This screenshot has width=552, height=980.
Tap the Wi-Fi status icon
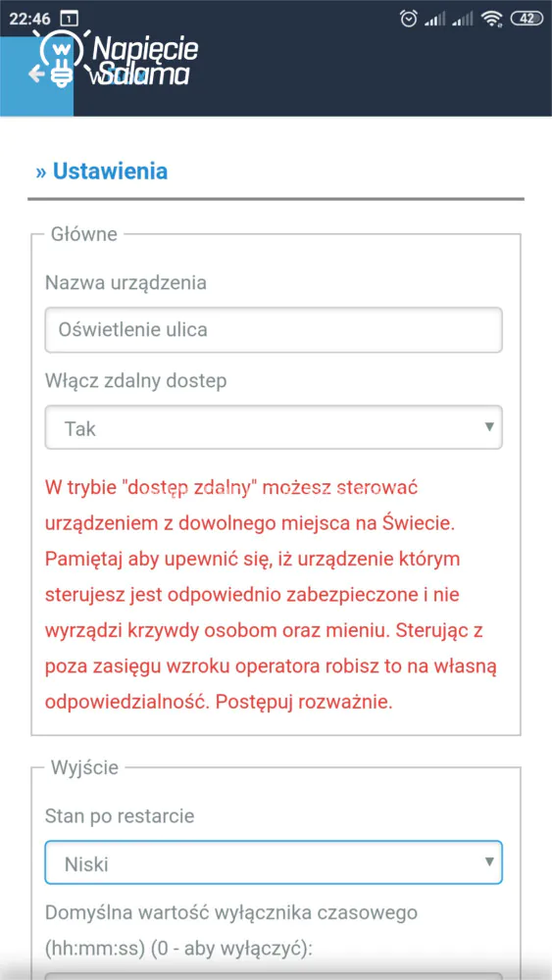(492, 20)
